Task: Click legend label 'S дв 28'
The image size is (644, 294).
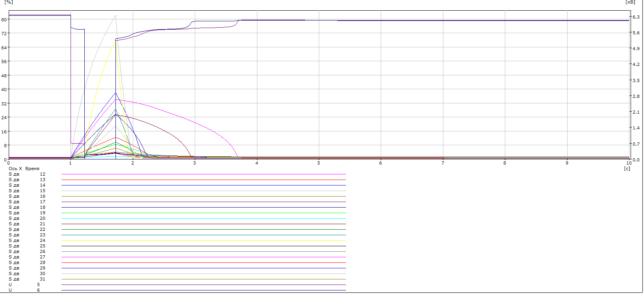Action: coord(27,262)
